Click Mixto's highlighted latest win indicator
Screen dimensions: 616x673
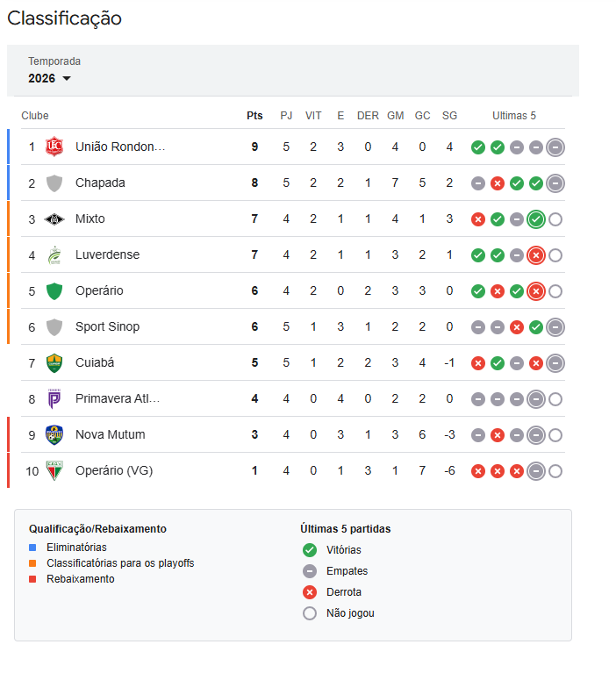tap(536, 219)
